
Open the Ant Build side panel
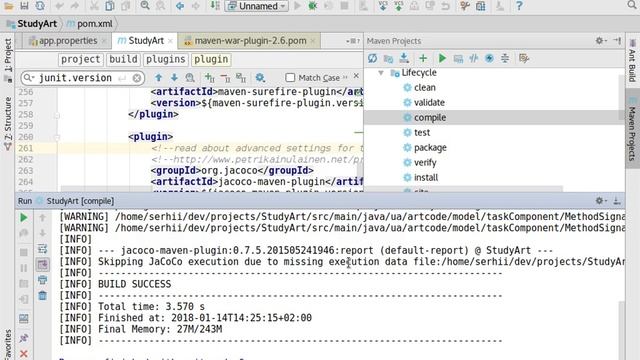tap(632, 61)
